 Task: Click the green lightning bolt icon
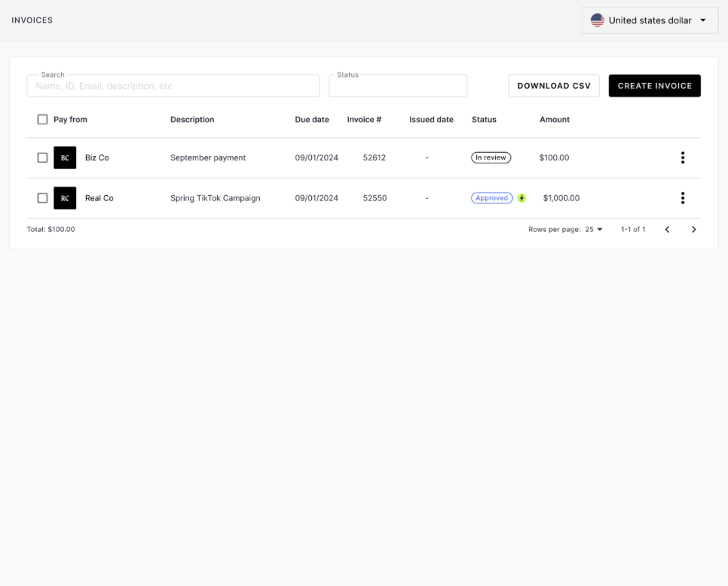[522, 198]
